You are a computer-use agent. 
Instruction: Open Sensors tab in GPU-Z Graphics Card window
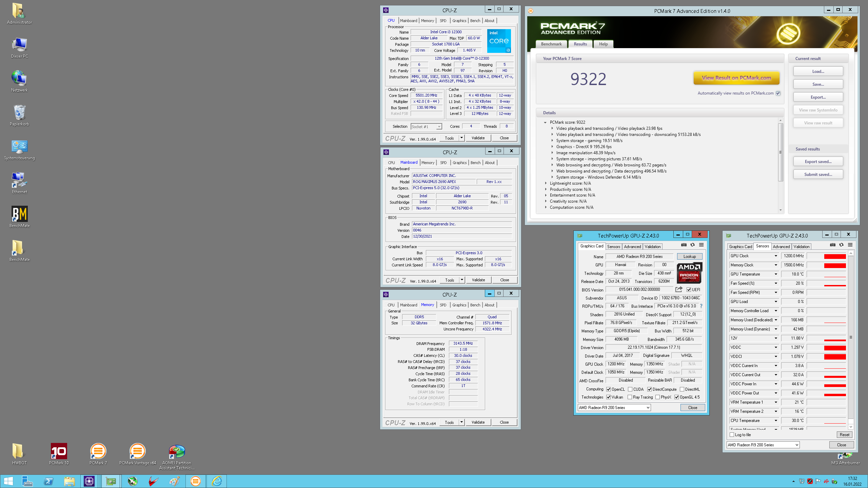613,246
